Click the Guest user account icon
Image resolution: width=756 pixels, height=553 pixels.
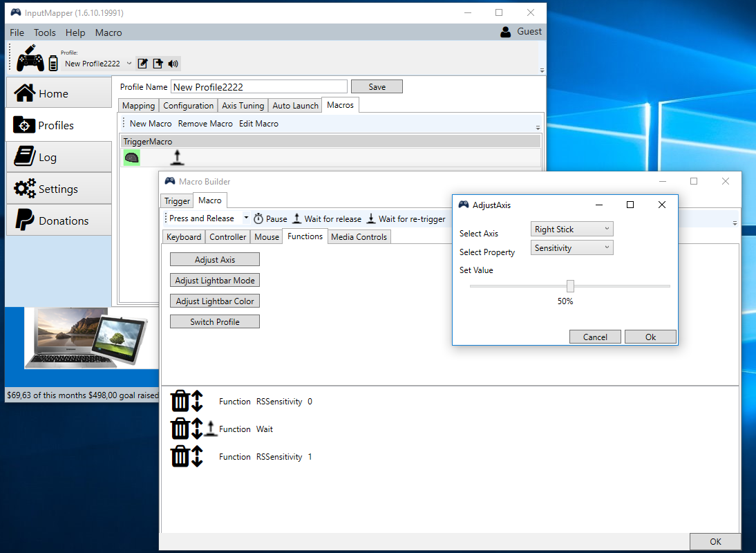coord(505,32)
